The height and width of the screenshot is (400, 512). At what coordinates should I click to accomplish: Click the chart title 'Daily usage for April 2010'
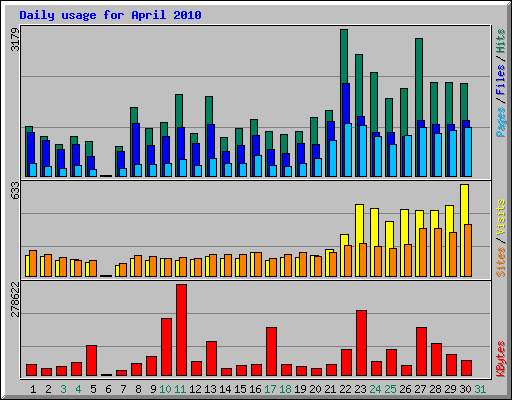point(110,15)
